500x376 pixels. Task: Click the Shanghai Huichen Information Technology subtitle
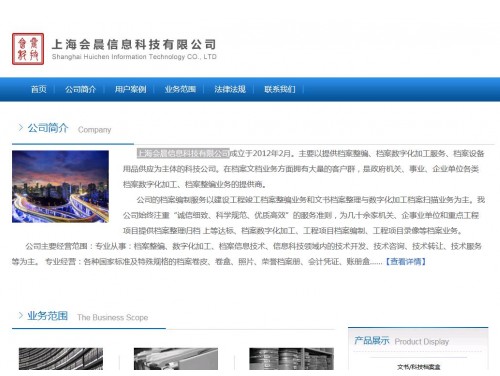(x=134, y=57)
